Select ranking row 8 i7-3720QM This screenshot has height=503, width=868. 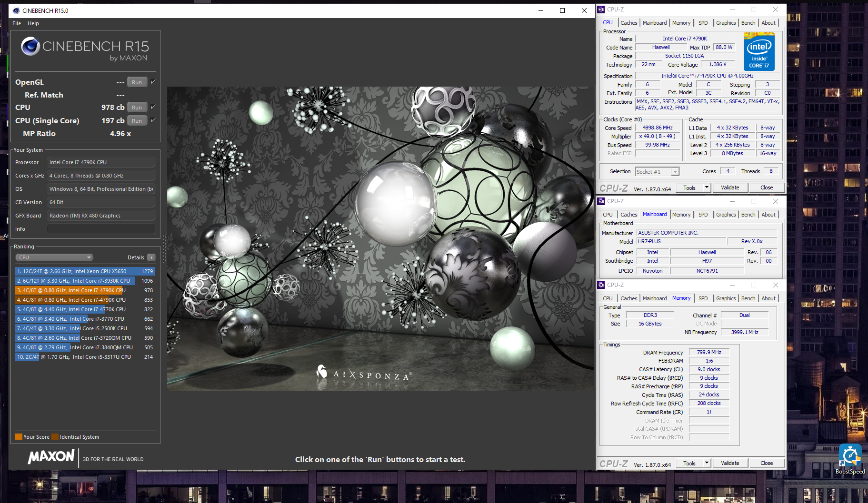click(85, 338)
